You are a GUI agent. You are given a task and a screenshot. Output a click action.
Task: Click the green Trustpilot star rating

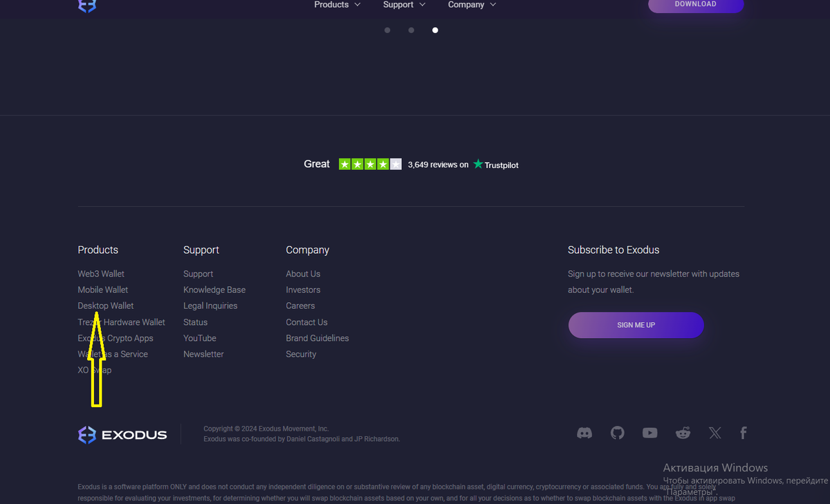tap(370, 165)
